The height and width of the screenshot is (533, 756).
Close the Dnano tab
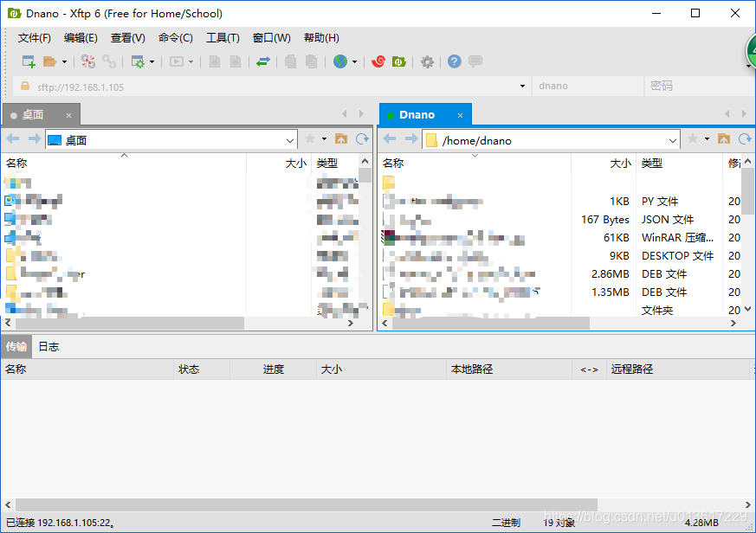[x=461, y=116]
